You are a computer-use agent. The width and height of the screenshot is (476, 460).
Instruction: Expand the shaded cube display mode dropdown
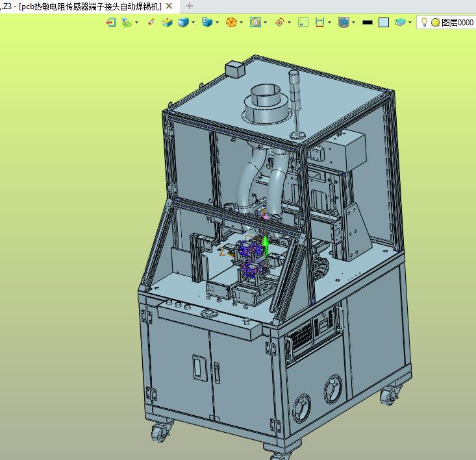pyautogui.click(x=193, y=23)
